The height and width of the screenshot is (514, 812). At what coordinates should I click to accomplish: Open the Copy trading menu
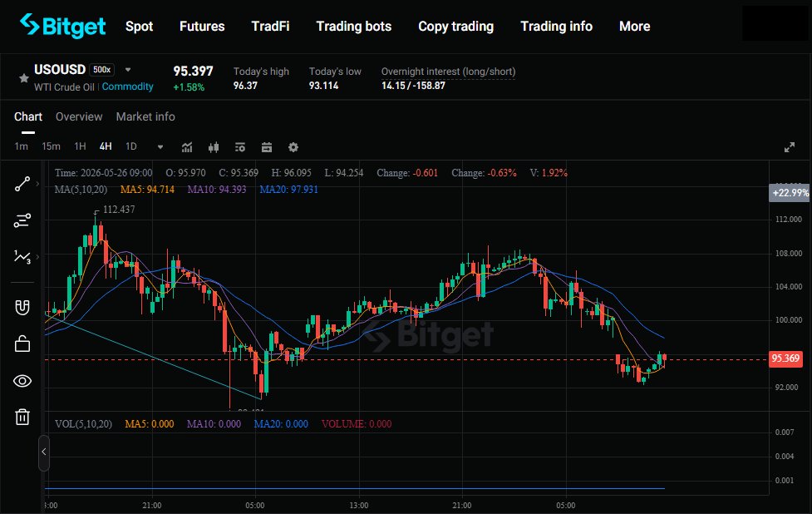pos(455,27)
